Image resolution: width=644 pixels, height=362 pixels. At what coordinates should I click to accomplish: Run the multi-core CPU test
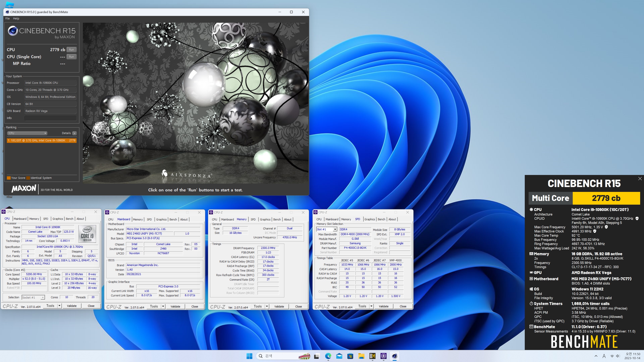tap(71, 49)
